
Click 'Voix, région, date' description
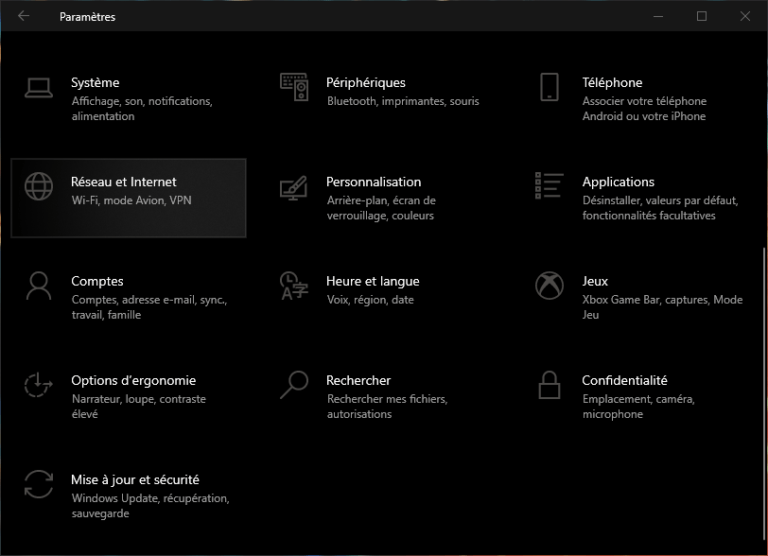point(370,300)
